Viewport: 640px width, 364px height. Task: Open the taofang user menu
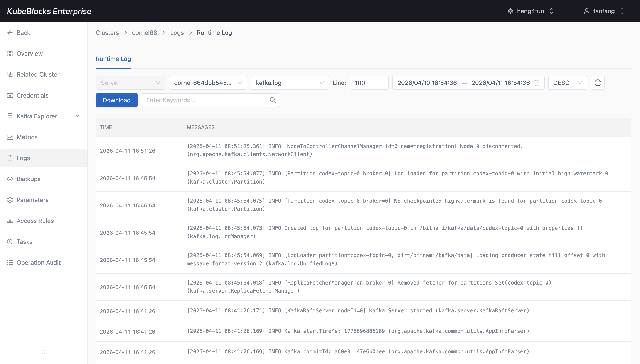click(604, 11)
